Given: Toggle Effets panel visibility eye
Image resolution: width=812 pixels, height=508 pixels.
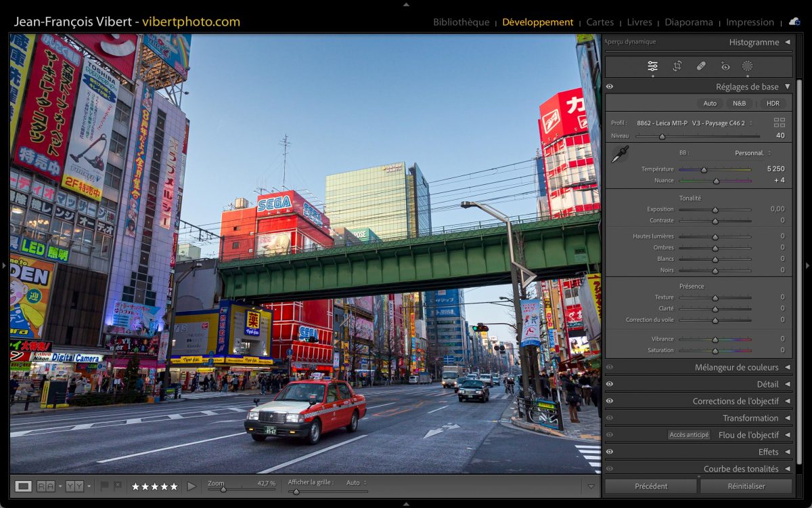Looking at the screenshot, I should (610, 452).
